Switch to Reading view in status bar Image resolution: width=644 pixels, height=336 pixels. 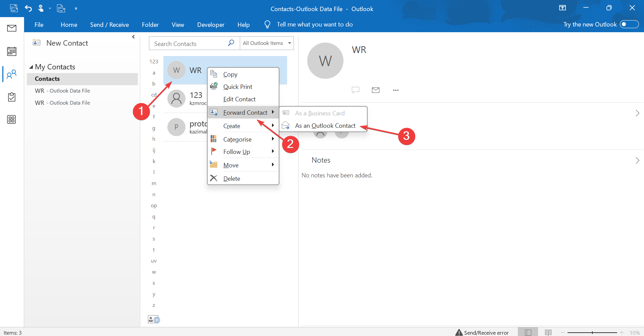tap(548, 332)
